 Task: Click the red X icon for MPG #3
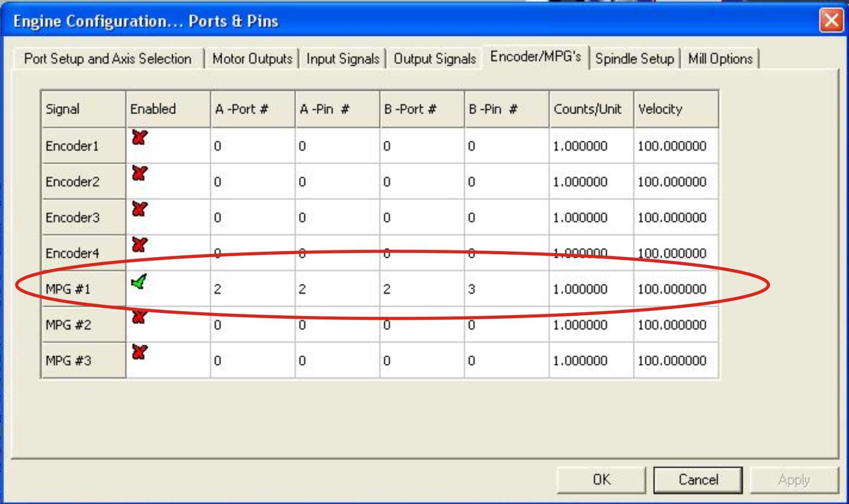pyautogui.click(x=138, y=351)
